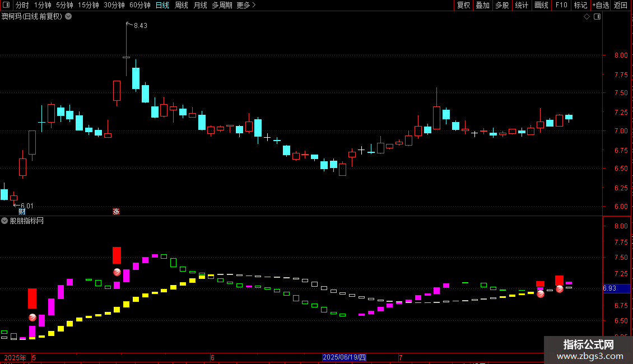Select the 60分钟 period tab
The width and height of the screenshot is (633, 364).
(x=140, y=5)
